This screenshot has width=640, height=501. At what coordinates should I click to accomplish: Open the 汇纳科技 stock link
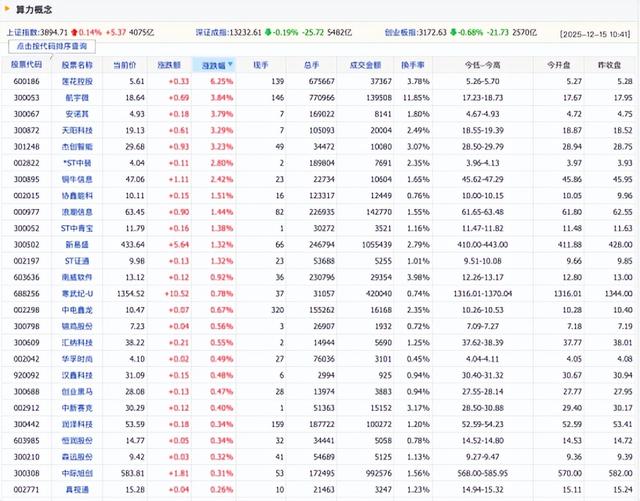click(x=77, y=343)
